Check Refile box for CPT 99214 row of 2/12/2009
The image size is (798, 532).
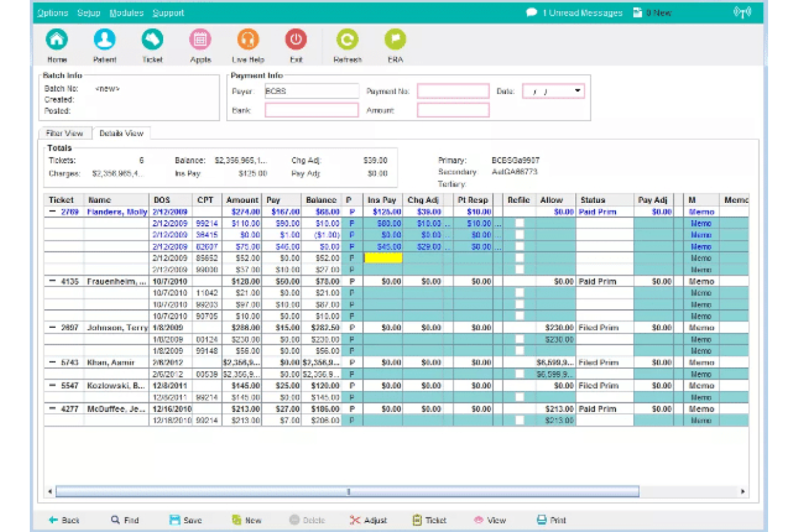coord(519,223)
